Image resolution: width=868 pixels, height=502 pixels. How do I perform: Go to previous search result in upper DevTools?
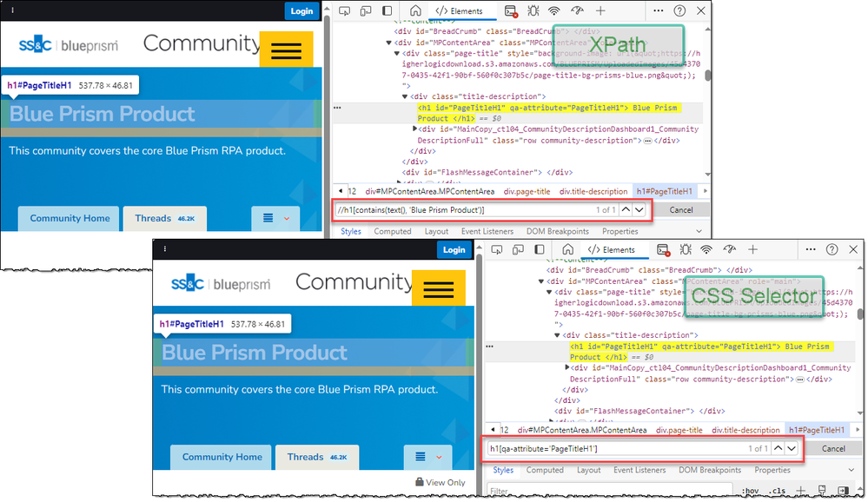[626, 210]
